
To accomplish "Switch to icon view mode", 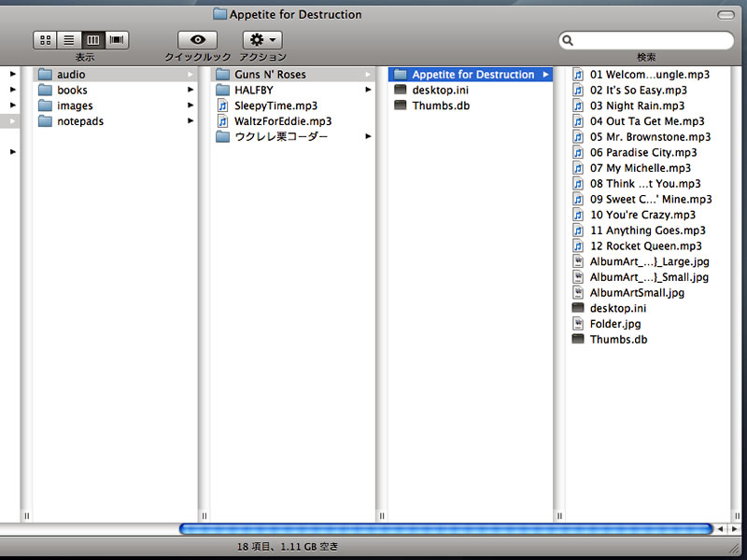I will (46, 40).
